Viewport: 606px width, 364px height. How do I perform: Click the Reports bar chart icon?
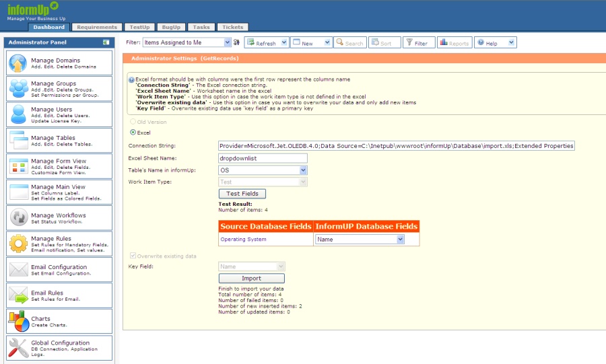(444, 42)
